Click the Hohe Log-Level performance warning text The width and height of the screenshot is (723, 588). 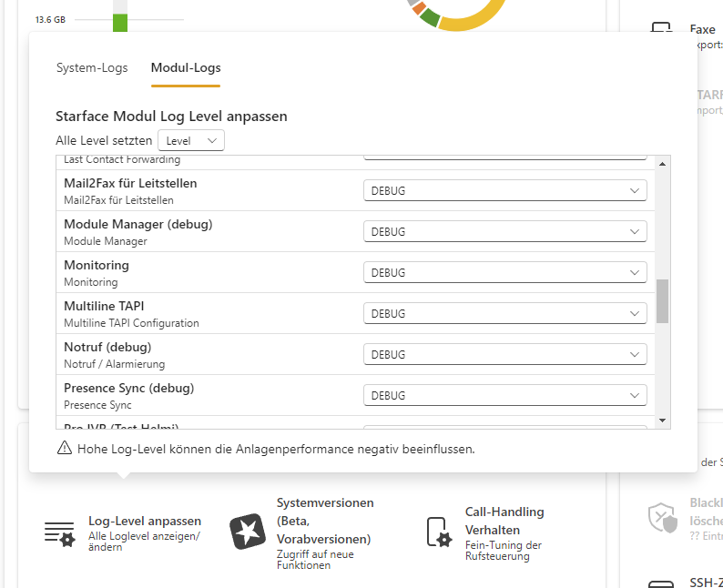click(276, 449)
